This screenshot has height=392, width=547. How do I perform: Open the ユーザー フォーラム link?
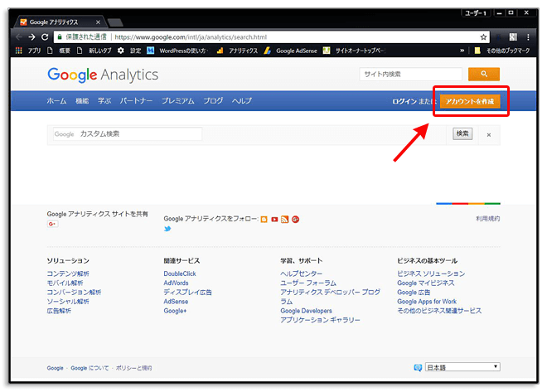coord(308,283)
